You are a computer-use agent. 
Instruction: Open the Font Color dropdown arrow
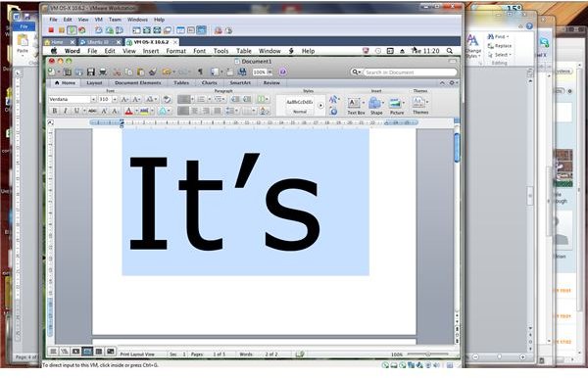(x=136, y=111)
